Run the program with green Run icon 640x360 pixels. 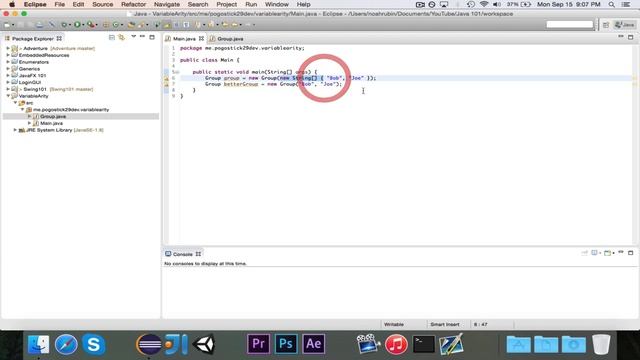pyautogui.click(x=77, y=25)
